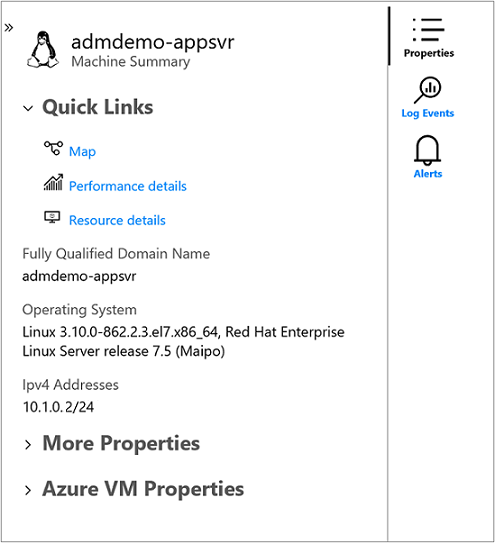495x543 pixels.
Task: Click the Resource details monitor icon
Action: pyautogui.click(x=52, y=217)
